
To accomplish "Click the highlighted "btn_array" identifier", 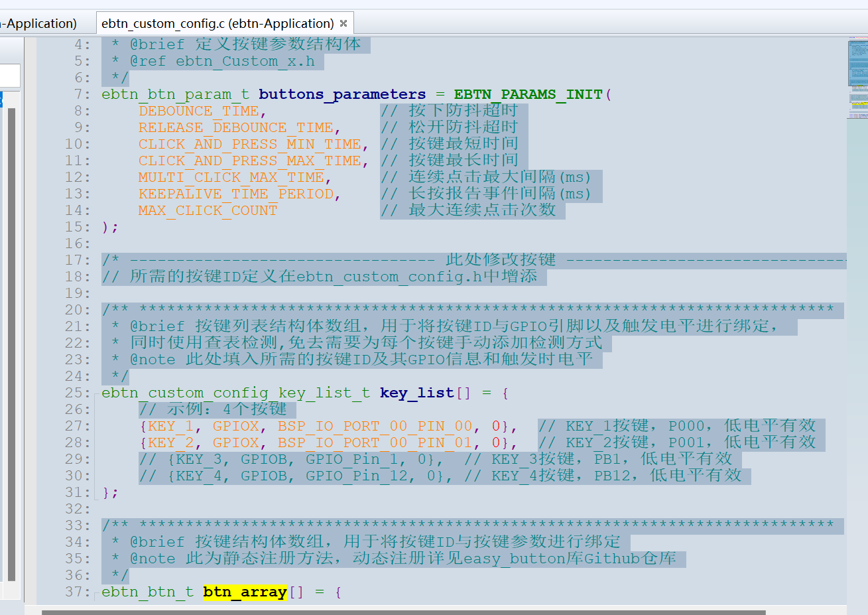I will (245, 592).
